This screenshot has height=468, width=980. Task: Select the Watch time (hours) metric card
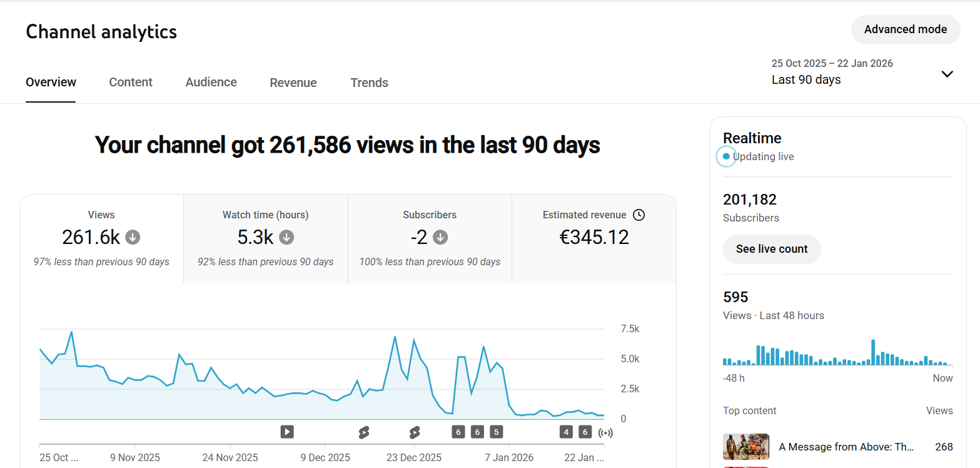(266, 238)
